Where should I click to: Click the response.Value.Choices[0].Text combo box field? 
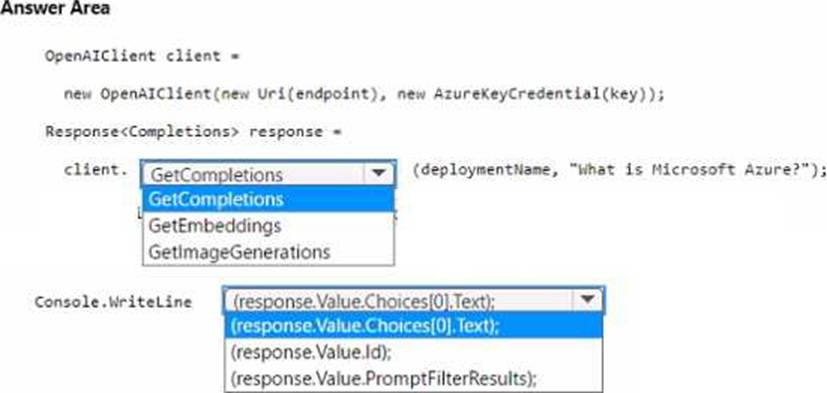(x=414, y=301)
